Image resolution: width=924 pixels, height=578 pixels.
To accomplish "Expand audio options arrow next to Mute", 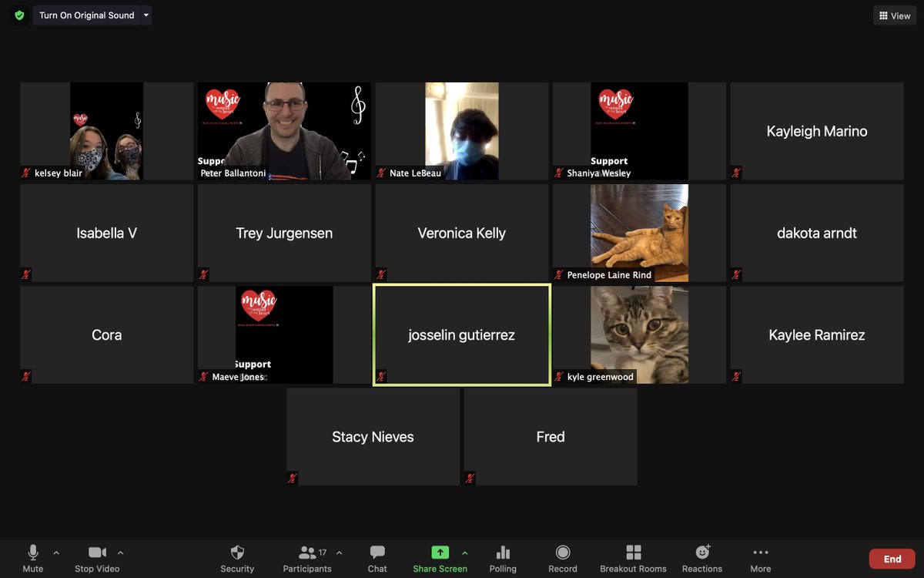I will (x=56, y=553).
